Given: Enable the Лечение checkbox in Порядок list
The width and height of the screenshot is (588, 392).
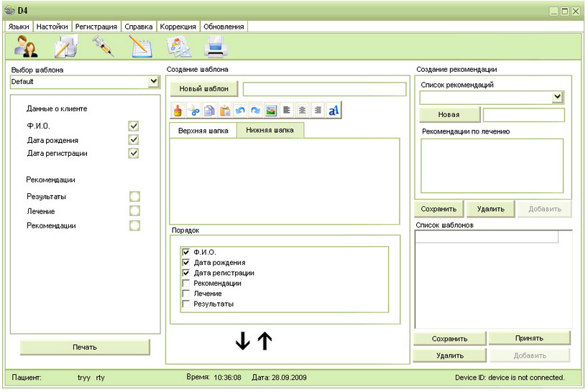Looking at the screenshot, I should 186,294.
